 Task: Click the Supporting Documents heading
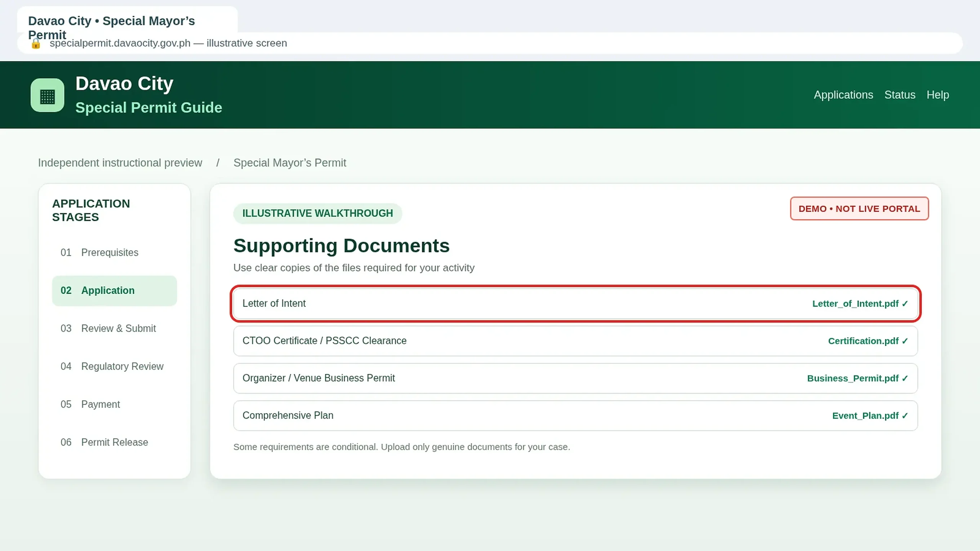point(341,246)
